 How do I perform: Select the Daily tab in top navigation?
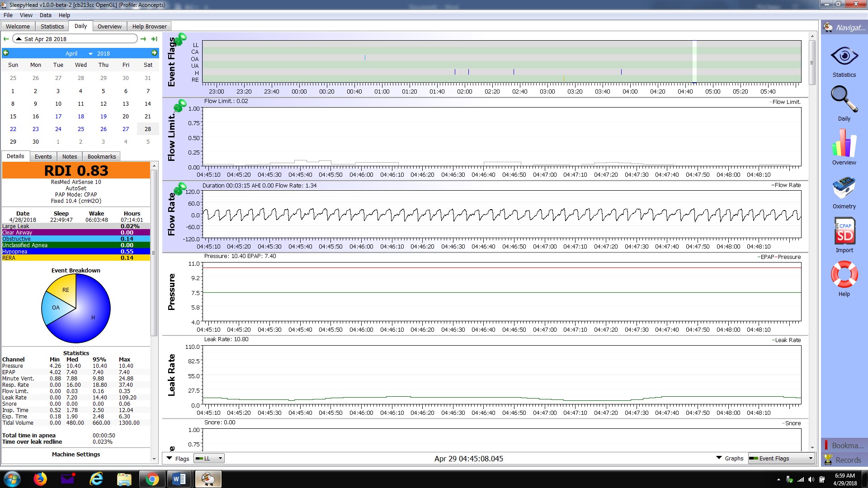tap(80, 26)
